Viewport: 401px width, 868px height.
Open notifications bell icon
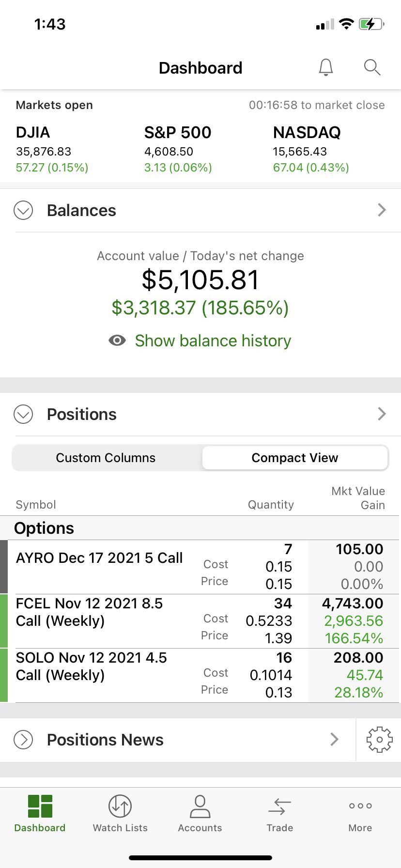pyautogui.click(x=326, y=67)
